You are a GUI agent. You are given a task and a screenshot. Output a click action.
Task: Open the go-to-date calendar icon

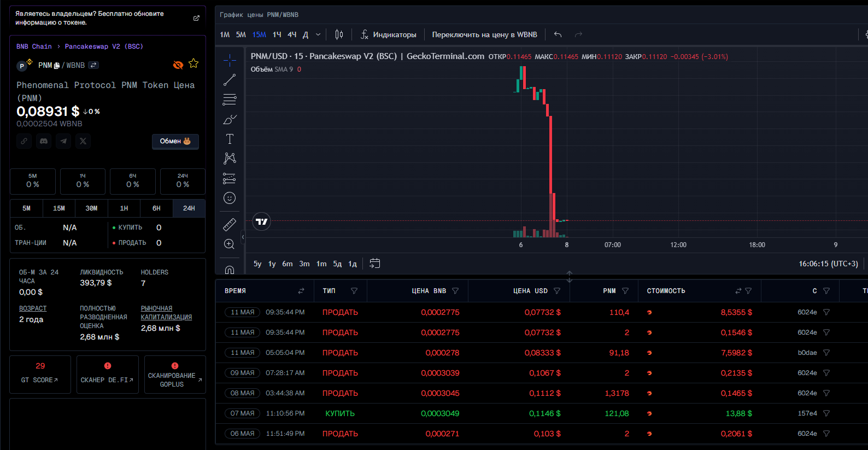374,264
